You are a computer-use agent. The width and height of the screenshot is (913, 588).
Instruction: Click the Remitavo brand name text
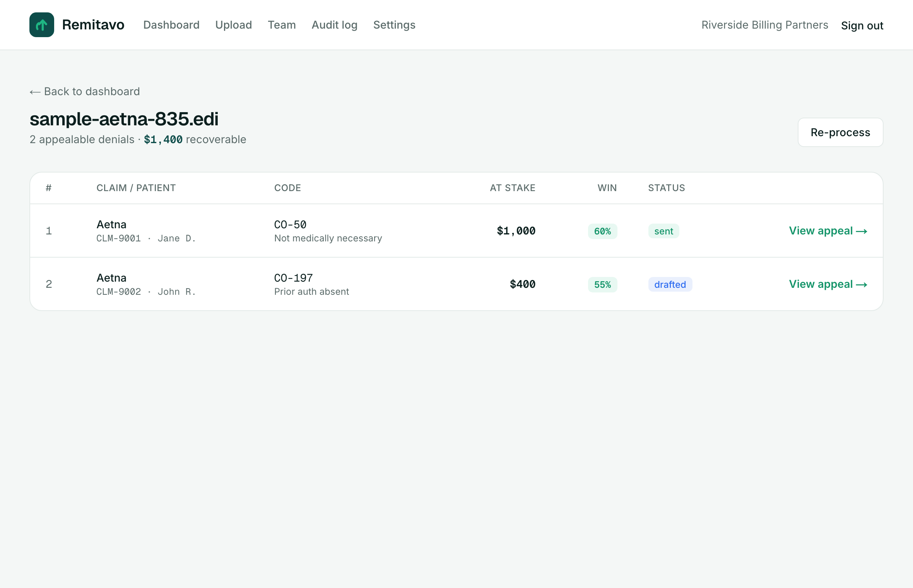tap(93, 25)
